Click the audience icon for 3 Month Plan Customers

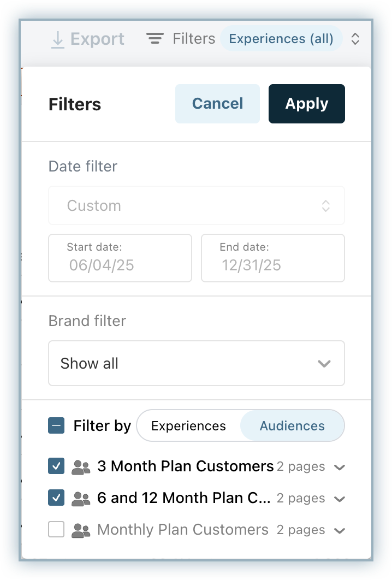(81, 467)
